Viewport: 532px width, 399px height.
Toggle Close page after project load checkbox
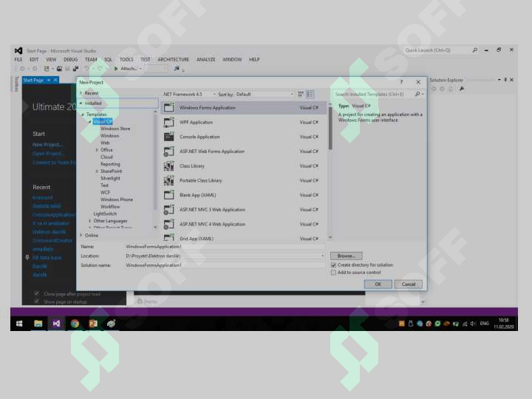tap(37, 293)
